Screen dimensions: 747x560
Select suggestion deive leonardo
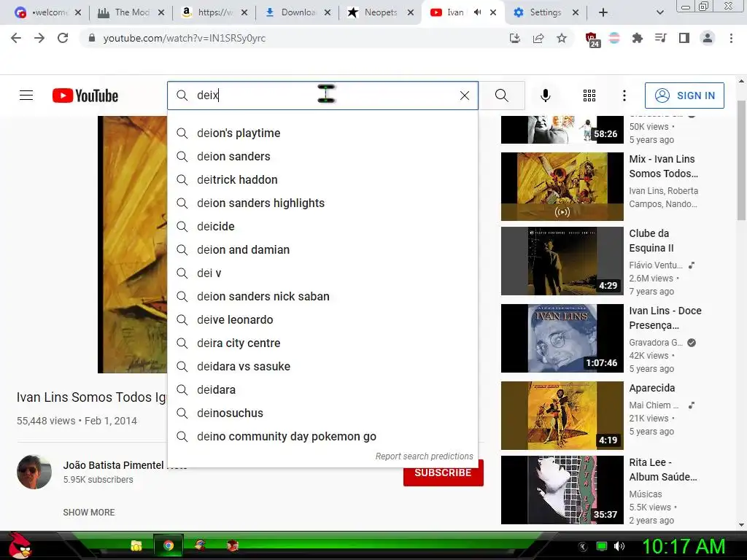(322, 319)
